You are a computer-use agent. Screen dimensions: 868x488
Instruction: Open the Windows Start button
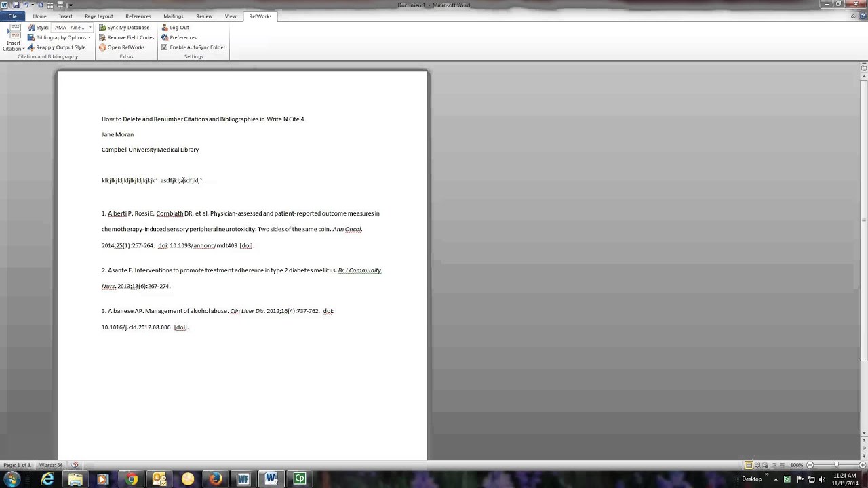12,479
